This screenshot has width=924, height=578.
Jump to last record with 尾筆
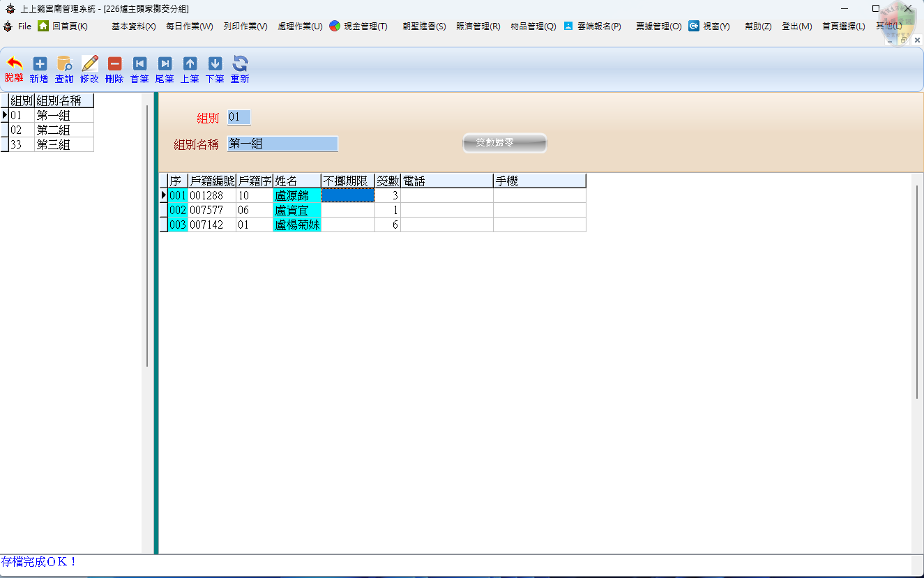pyautogui.click(x=165, y=64)
